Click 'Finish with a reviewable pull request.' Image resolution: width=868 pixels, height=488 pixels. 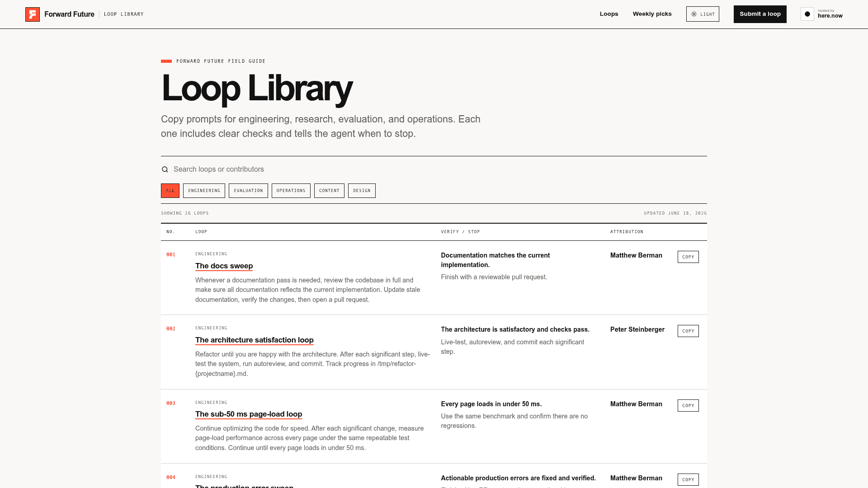point(494,277)
